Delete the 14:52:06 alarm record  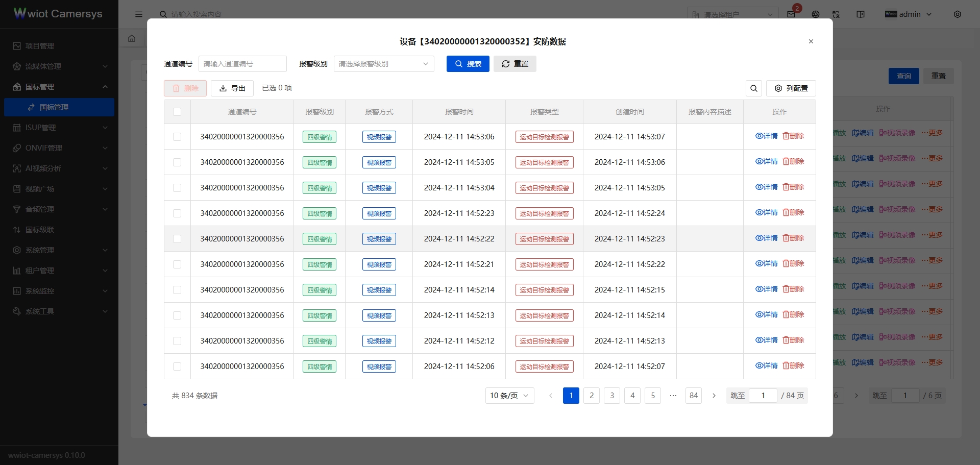[x=794, y=365]
